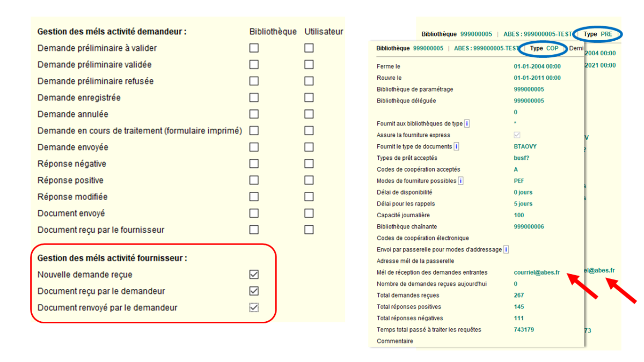The width and height of the screenshot is (644, 362).
Task: Select the Type COP header item
Action: (544, 48)
